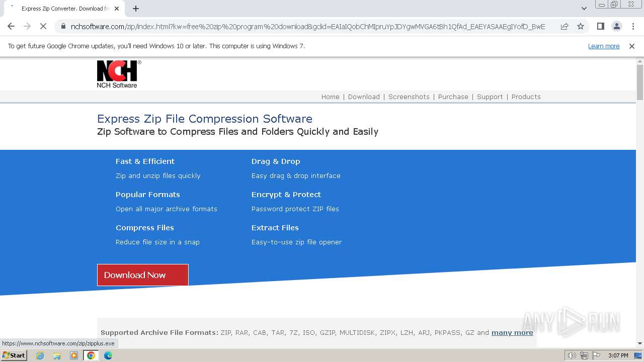Click the 'Drag & Drop' feature heading
The image size is (644, 362).
point(276,161)
